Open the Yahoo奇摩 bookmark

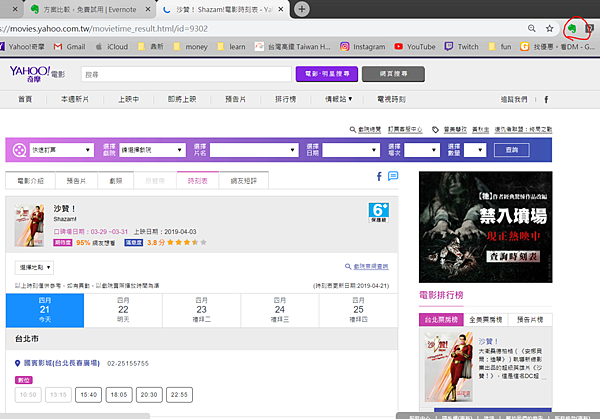click(22, 47)
